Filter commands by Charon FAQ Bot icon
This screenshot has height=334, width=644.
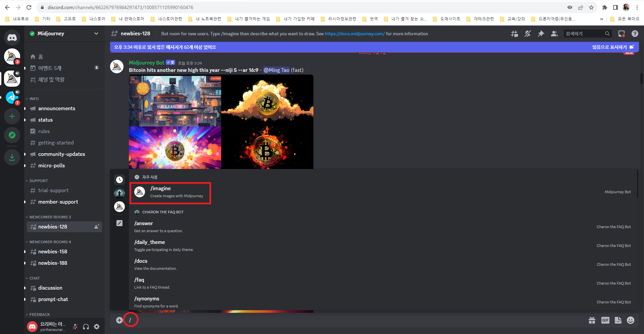coord(119,193)
